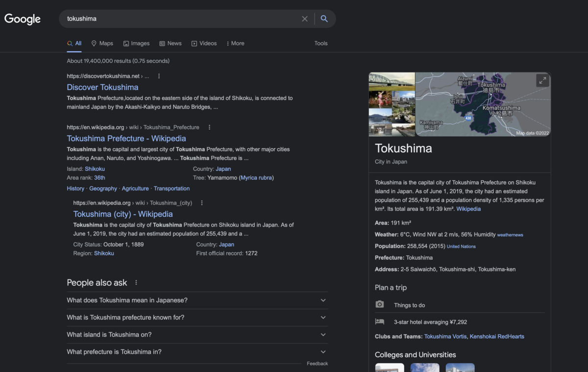
Task: Open the weathernews source link
Action: (x=510, y=235)
